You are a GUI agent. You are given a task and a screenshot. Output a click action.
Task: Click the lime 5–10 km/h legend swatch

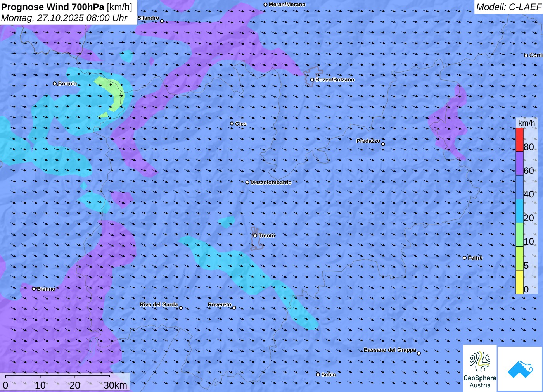[x=519, y=258]
